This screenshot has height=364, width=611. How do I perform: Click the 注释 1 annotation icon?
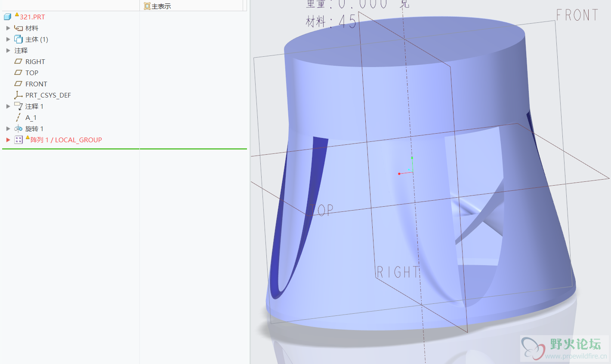(x=18, y=106)
